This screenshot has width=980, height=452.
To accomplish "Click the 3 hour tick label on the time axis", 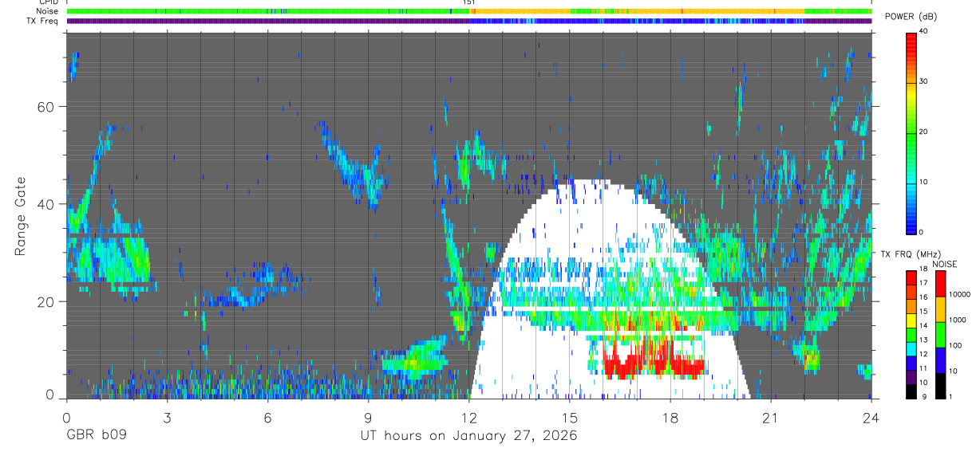I will coord(167,417).
